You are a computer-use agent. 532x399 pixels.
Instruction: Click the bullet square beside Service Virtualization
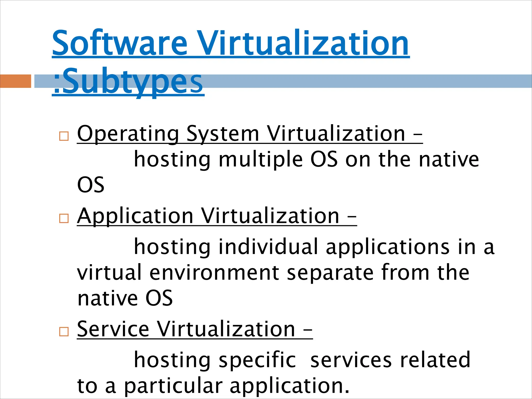(64, 332)
